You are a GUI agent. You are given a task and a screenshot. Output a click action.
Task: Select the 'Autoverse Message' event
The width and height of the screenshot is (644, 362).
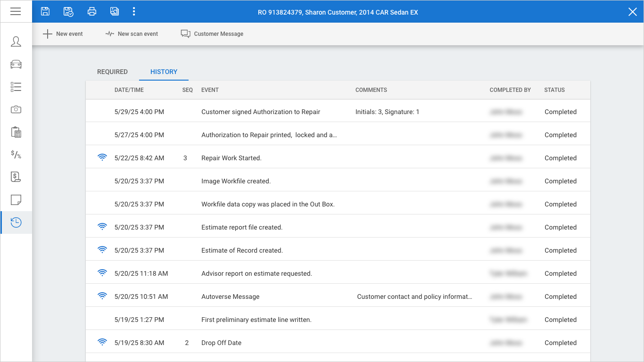point(231,296)
